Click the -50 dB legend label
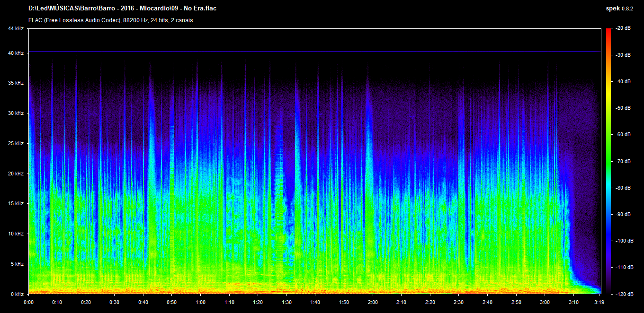644x313 pixels. coord(624,108)
